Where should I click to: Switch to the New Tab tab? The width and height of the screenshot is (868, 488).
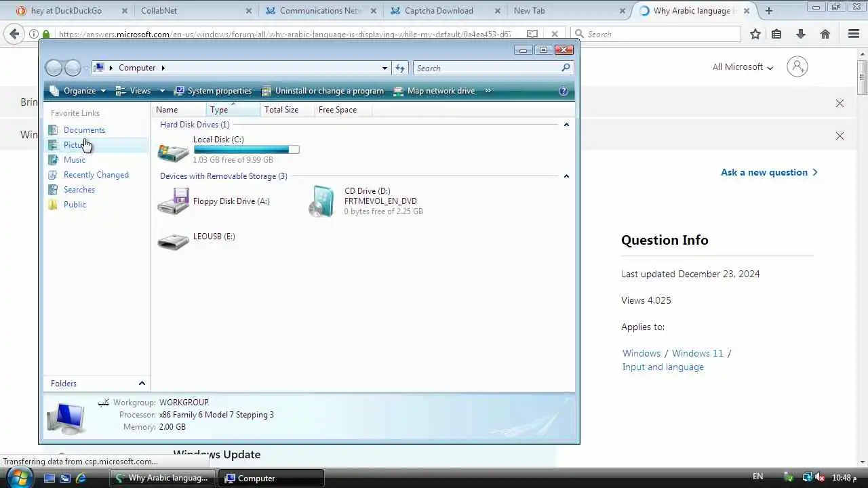coord(567,11)
